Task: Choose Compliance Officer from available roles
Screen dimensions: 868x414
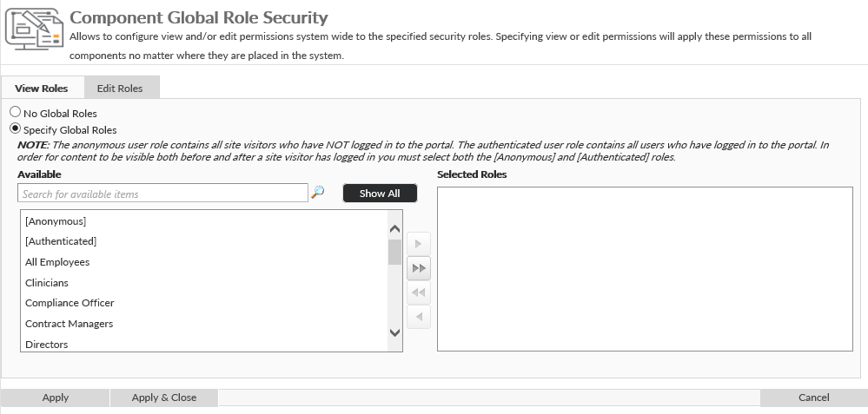Action: pos(70,303)
